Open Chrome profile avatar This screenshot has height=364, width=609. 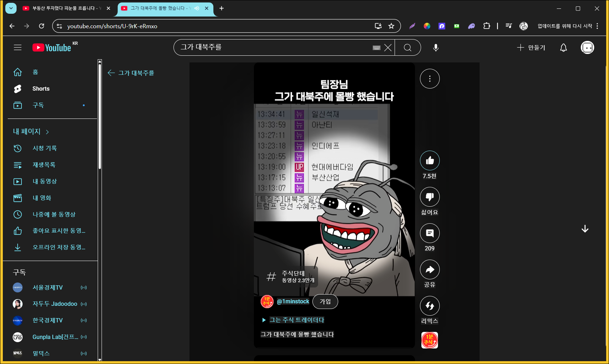click(x=524, y=26)
